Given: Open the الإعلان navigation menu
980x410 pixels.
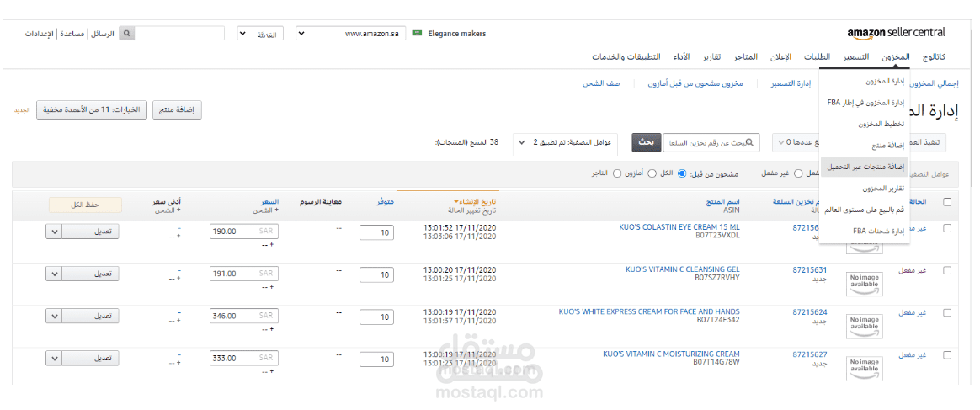Looking at the screenshot, I should (779, 57).
